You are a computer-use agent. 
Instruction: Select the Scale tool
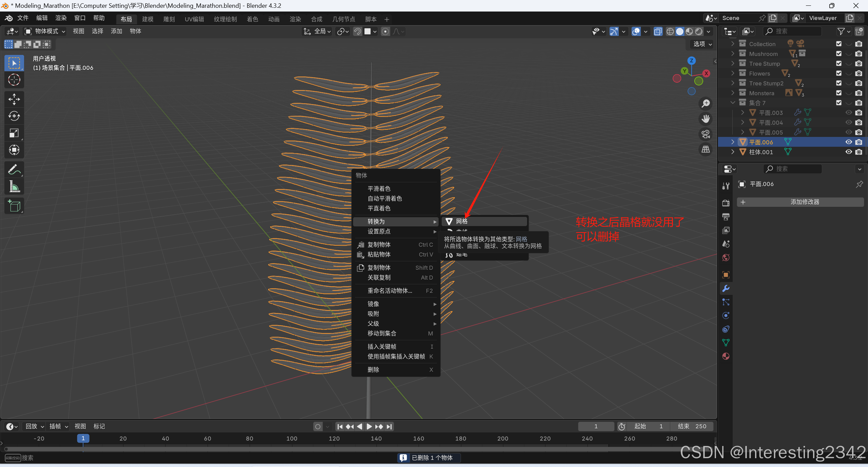14,133
